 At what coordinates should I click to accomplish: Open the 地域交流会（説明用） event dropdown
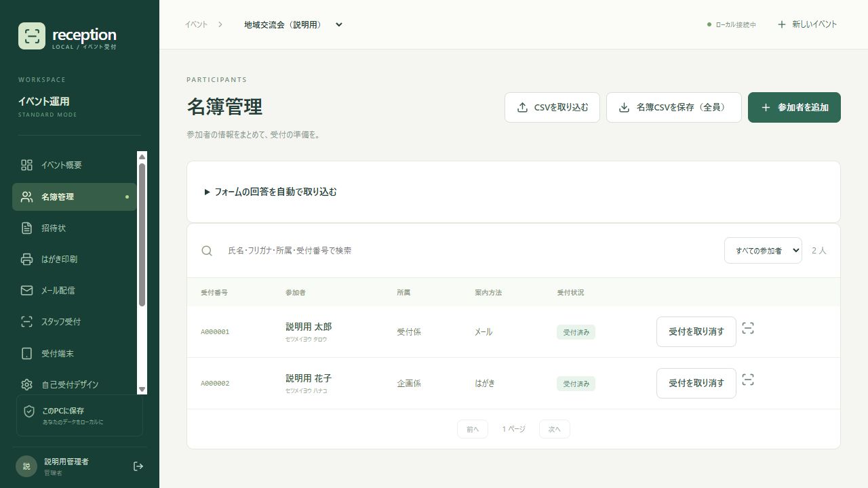(294, 24)
